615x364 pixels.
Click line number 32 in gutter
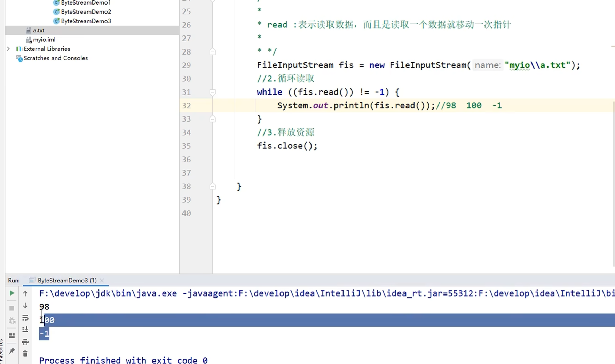click(x=187, y=106)
